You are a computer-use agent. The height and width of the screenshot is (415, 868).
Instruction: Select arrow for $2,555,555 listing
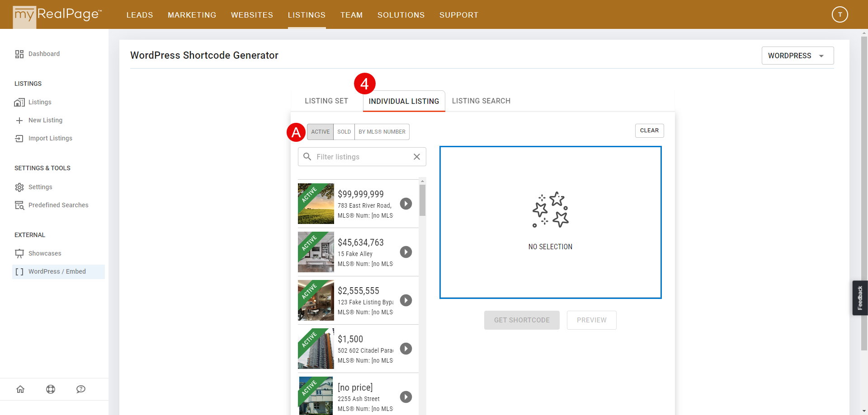click(406, 300)
